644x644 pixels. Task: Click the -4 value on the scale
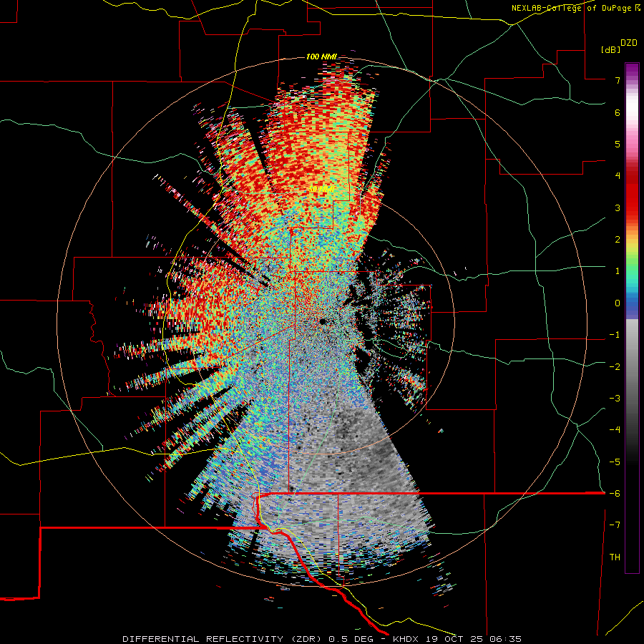tap(615, 430)
